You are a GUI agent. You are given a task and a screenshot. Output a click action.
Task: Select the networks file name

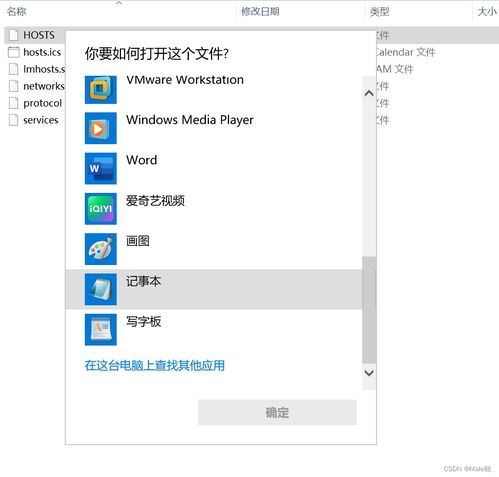tap(44, 86)
